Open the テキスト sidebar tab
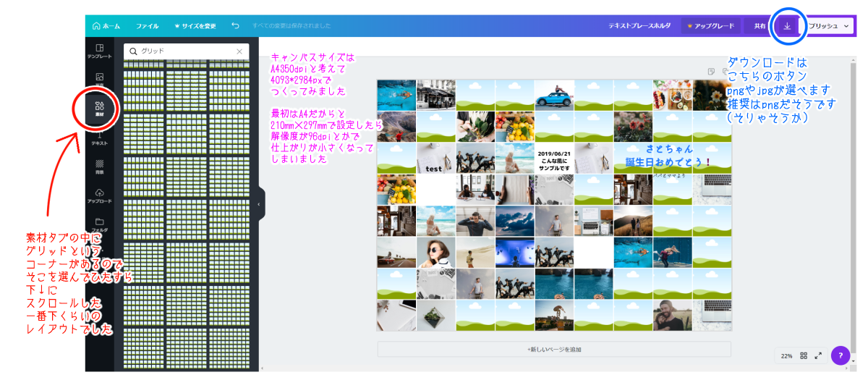868x388 pixels. click(x=99, y=138)
